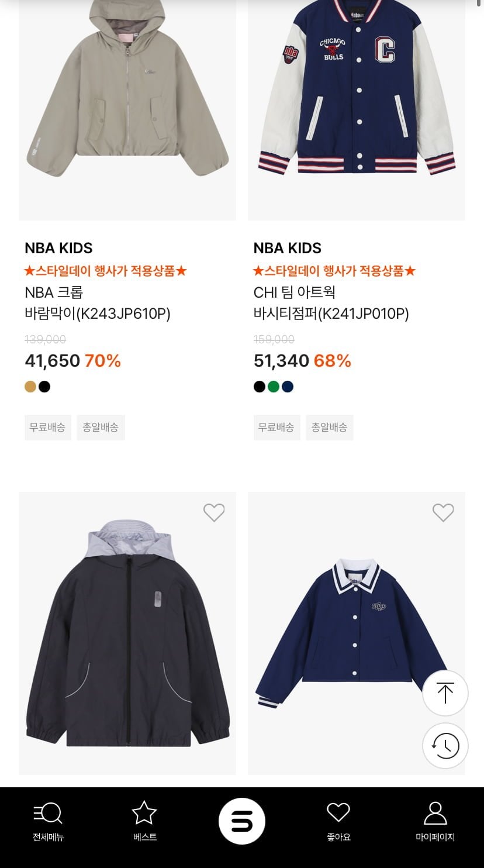
Task: Tap the scroll-to-top arrow button
Action: click(x=445, y=693)
